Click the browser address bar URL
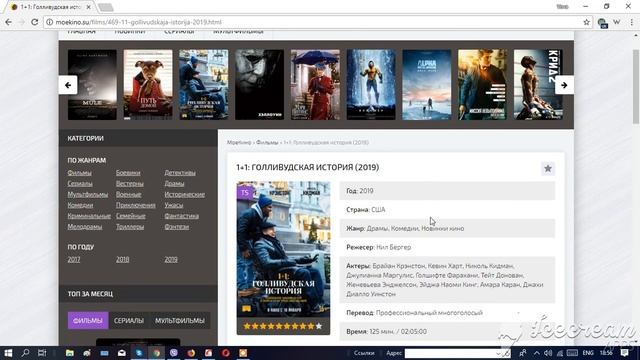The height and width of the screenshot is (360, 640). pyautogui.click(x=139, y=22)
